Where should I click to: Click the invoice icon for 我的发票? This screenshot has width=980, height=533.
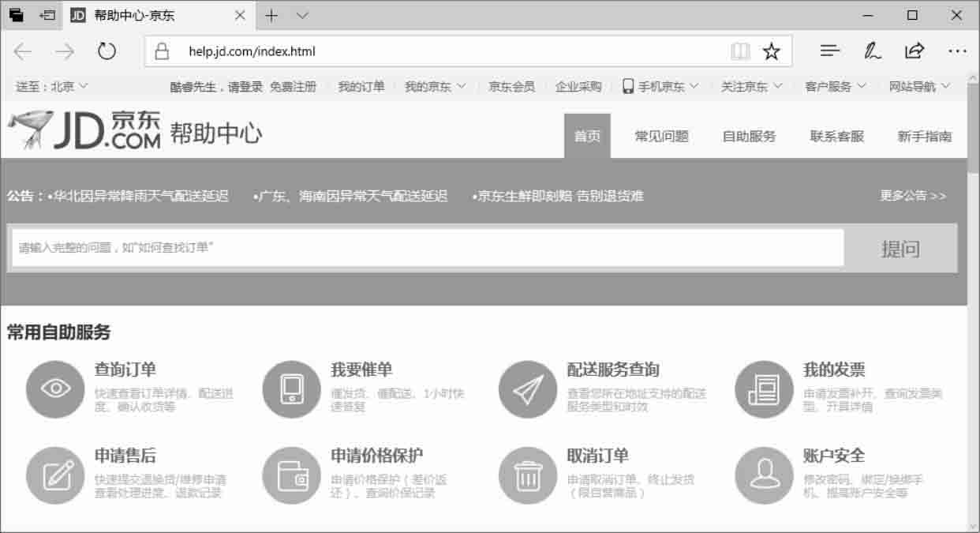(764, 389)
